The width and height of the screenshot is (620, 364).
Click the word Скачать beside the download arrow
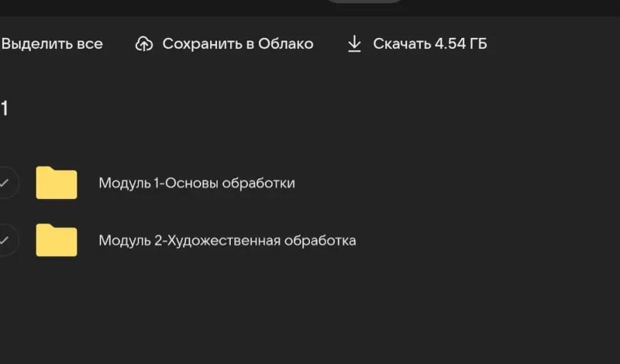[x=402, y=44]
